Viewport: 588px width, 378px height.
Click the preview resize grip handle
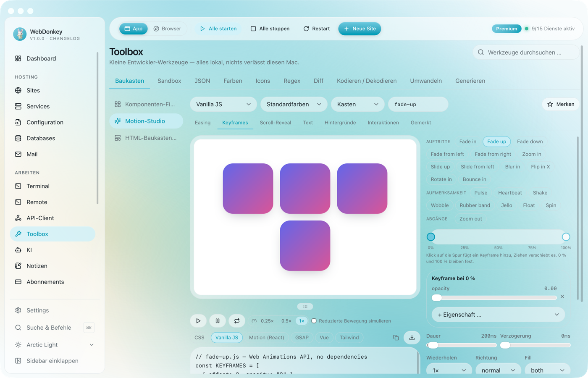[305, 307]
